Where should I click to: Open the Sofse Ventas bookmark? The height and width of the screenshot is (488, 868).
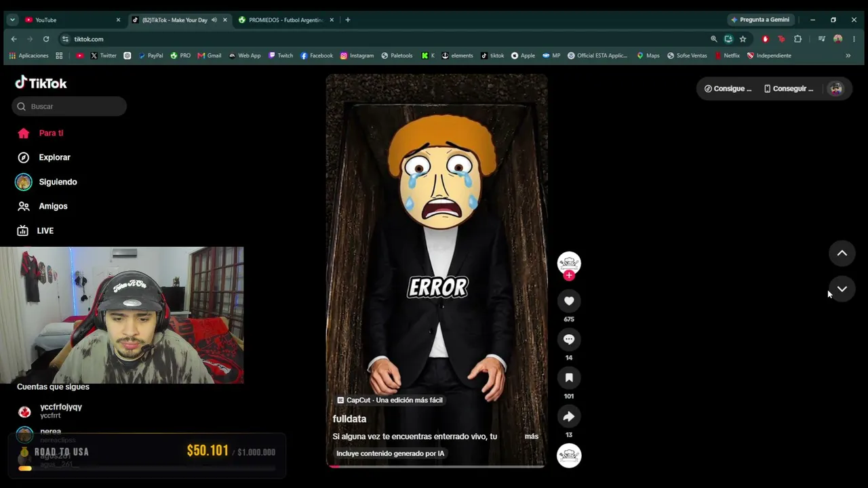coord(687,56)
